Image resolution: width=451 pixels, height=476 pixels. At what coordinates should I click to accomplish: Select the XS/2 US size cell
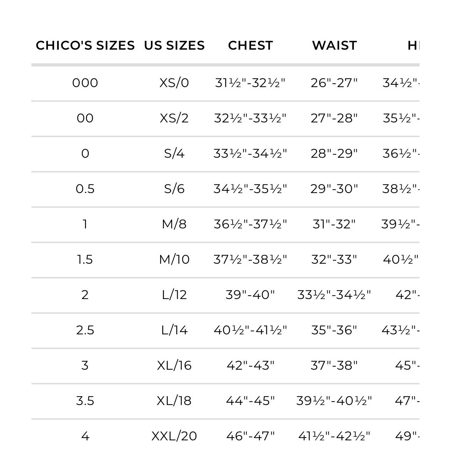[174, 118]
